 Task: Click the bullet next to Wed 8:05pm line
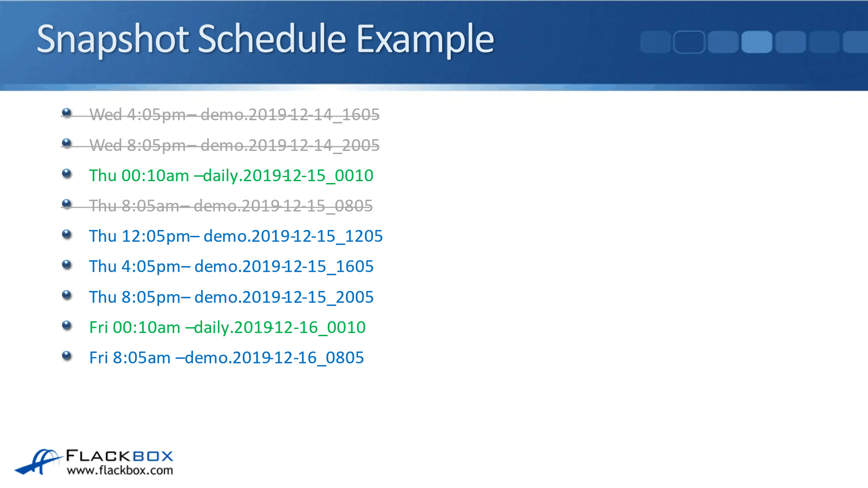[66, 143]
